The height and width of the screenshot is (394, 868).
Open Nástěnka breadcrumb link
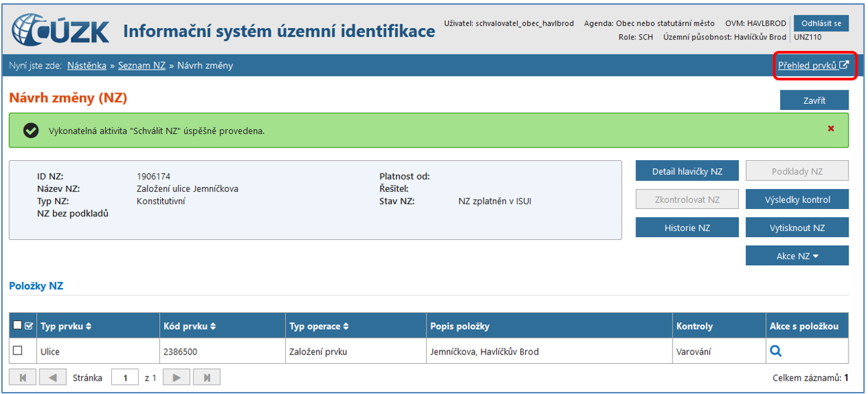tap(86, 66)
